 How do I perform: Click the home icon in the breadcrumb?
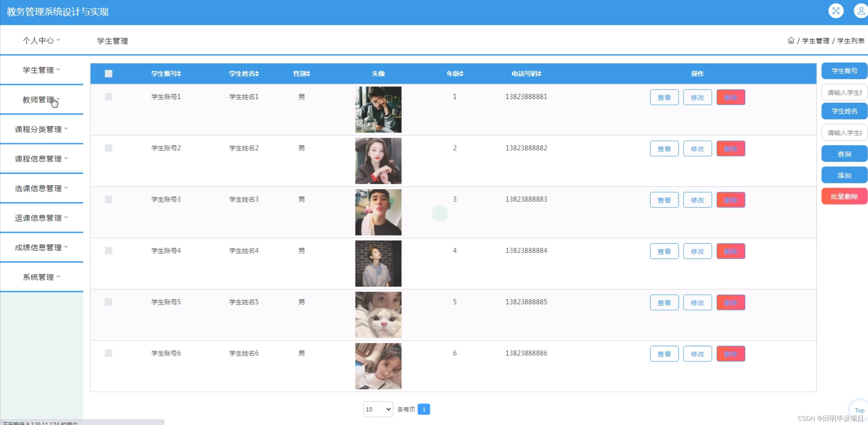coord(791,40)
